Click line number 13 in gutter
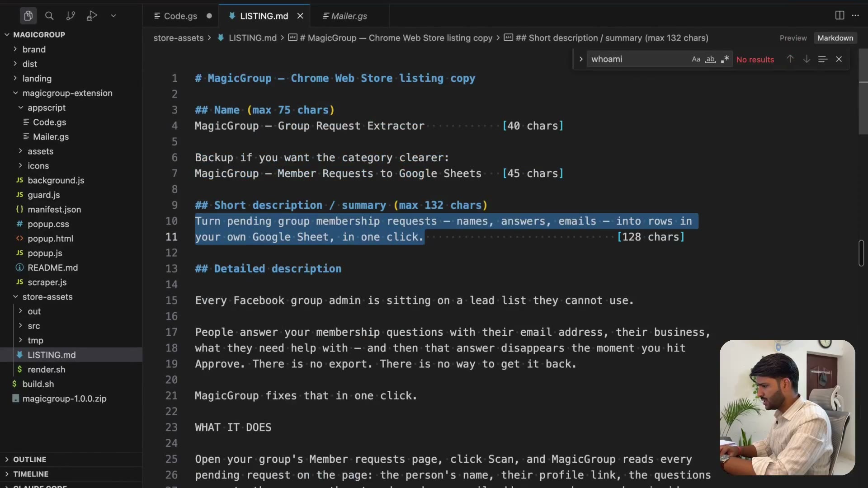Screen dimensions: 868x488 171,269
